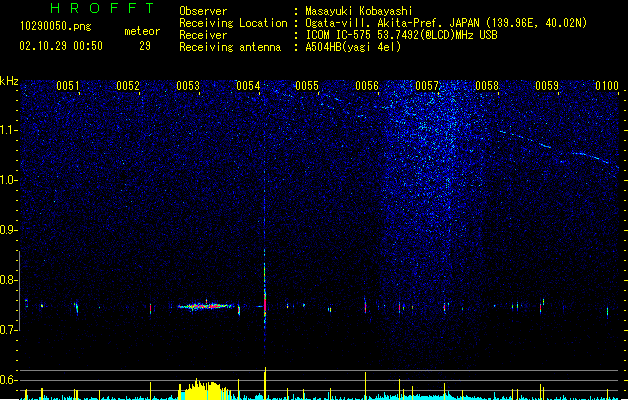Select the file name 10290050.png

(x=56, y=26)
